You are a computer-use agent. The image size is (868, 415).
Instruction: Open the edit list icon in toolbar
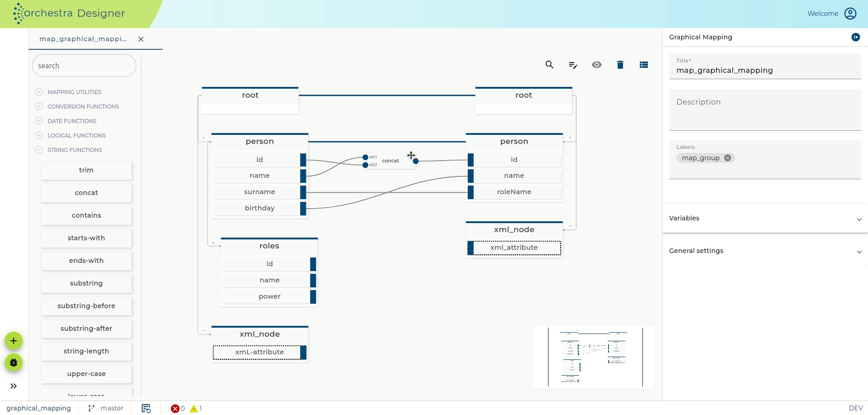coord(573,65)
